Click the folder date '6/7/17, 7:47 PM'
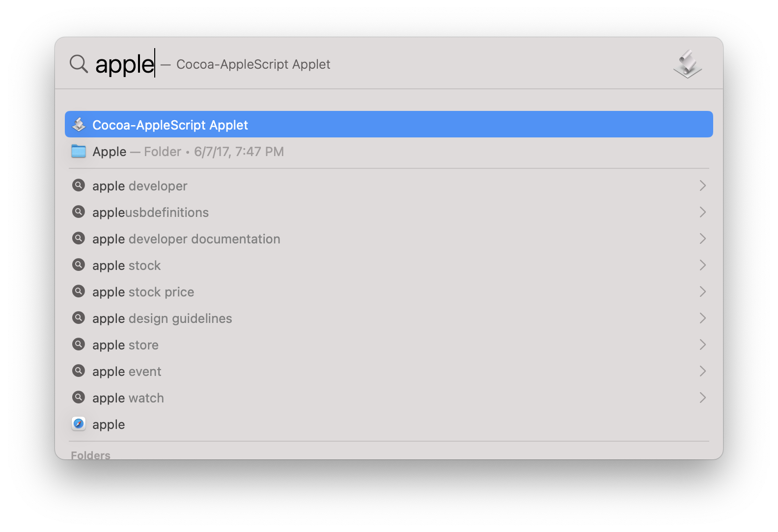Screen dimensions: 778x532 (239, 152)
